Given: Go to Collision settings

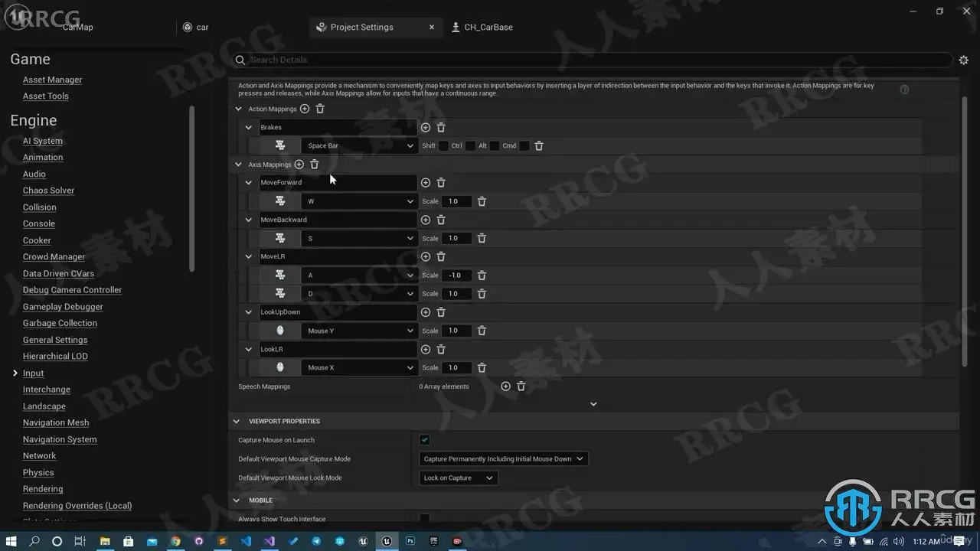Looking at the screenshot, I should [40, 207].
